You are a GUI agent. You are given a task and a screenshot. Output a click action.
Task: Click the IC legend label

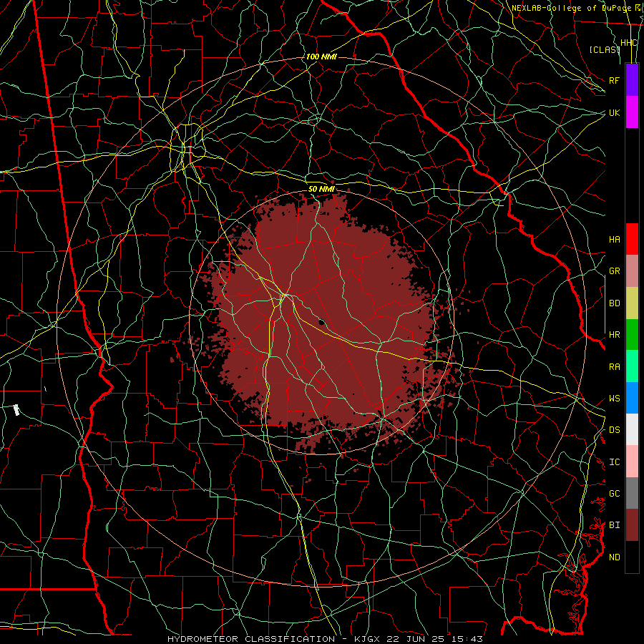pyautogui.click(x=614, y=462)
